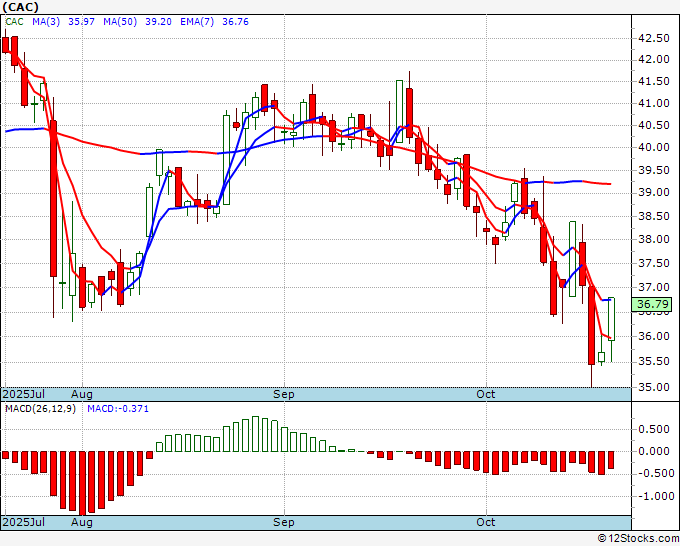Click the 41.00 price axis label
The height and width of the screenshot is (546, 680).
tap(654, 103)
